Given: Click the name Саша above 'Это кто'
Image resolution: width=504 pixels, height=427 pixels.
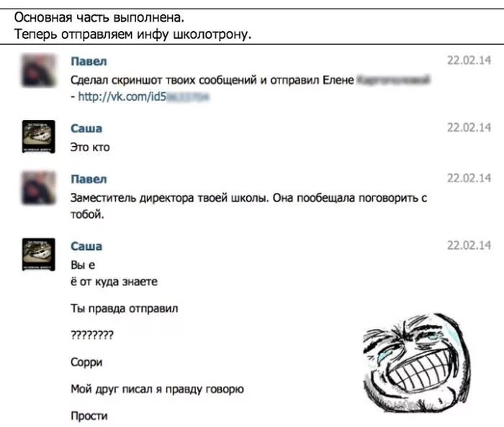Looking at the screenshot, I should click(x=86, y=128).
